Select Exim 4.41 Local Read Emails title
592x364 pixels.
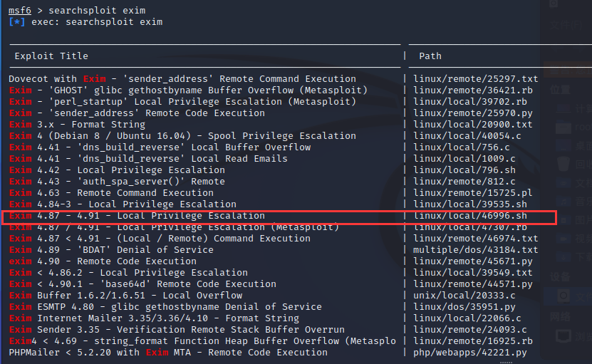[148, 159]
